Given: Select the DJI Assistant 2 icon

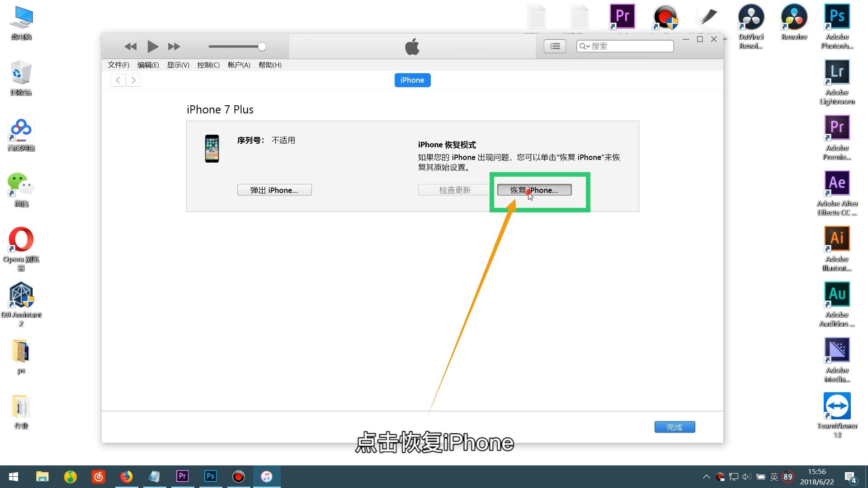Looking at the screenshot, I should click(21, 304).
